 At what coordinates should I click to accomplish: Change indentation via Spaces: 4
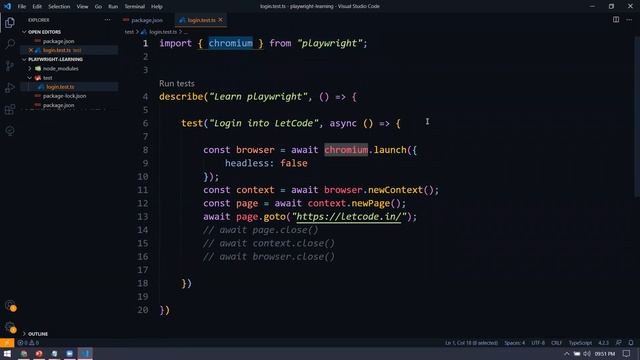[x=514, y=343]
